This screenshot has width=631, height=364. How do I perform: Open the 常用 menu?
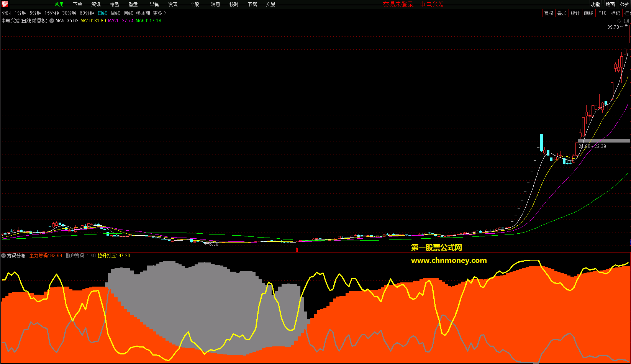tap(59, 4)
